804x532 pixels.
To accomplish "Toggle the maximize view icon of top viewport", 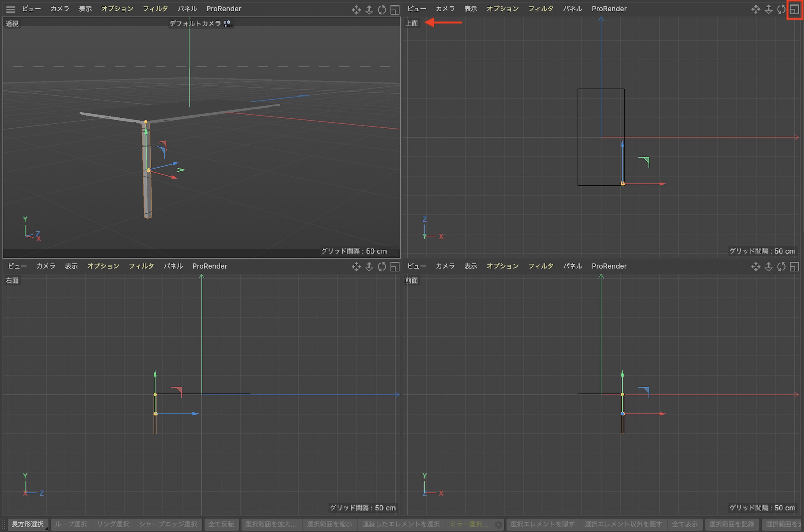I will tap(794, 9).
